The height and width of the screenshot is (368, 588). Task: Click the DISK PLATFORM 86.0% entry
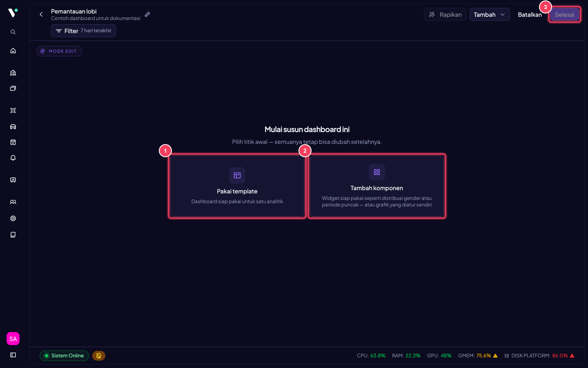pos(539,356)
